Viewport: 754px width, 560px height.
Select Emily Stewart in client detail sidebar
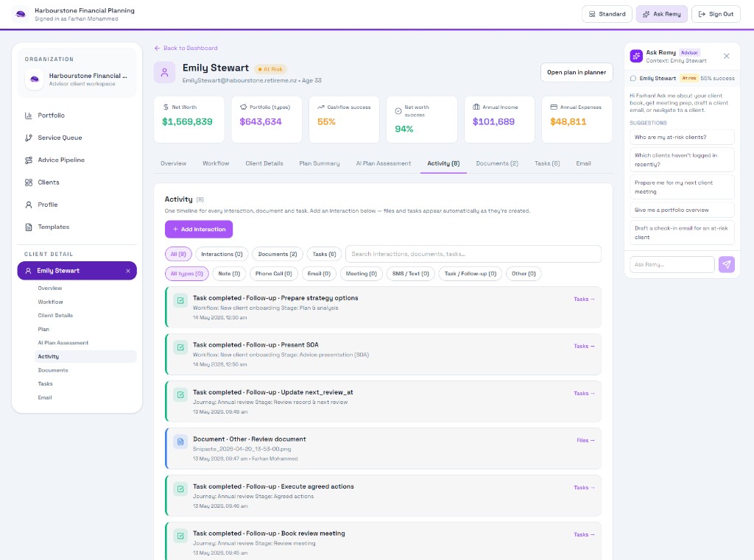[77, 271]
